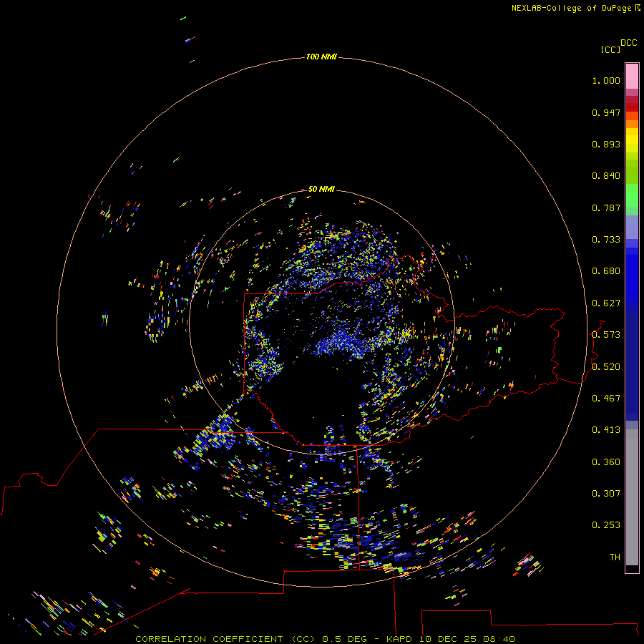Click the [CC] legend unit label
Viewport: 644px width, 644px height.
[610, 49]
